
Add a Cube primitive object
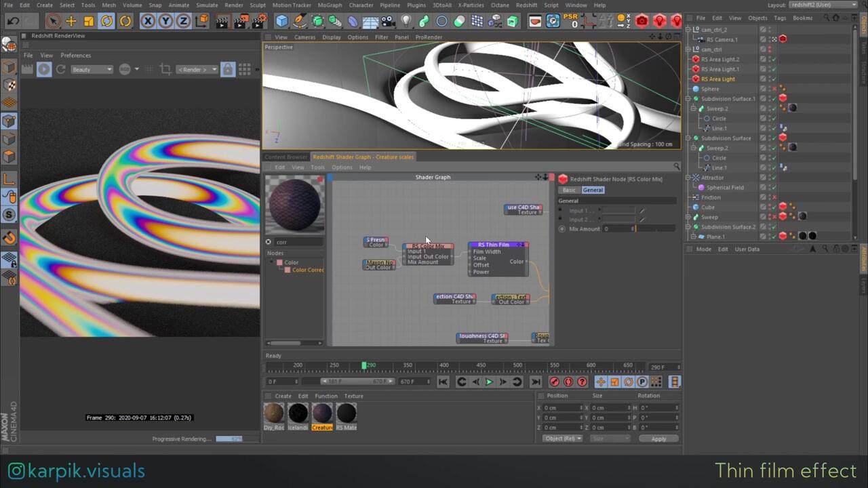(x=282, y=21)
